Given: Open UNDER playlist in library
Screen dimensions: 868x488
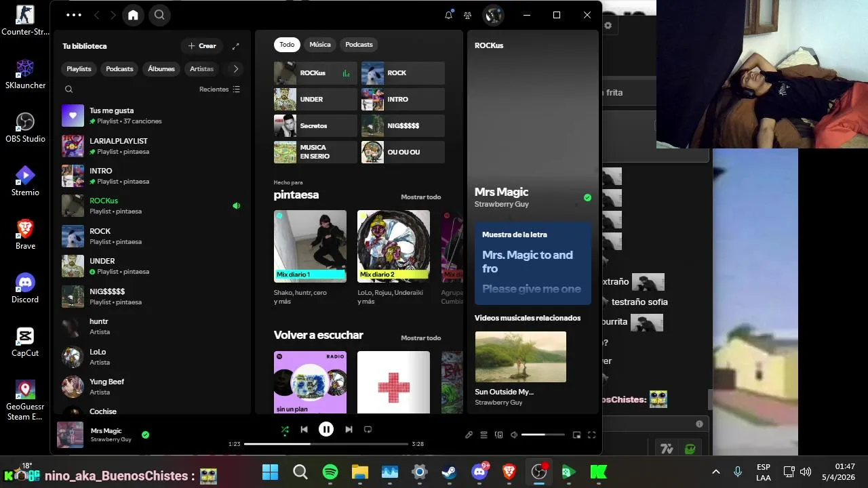Looking at the screenshot, I should [151, 266].
